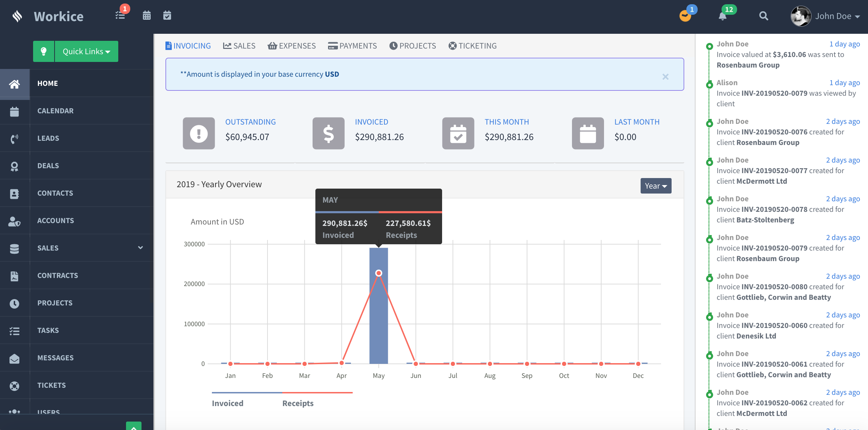Click the April receipts data point
Screen dimensions: 868x430
coord(341,363)
